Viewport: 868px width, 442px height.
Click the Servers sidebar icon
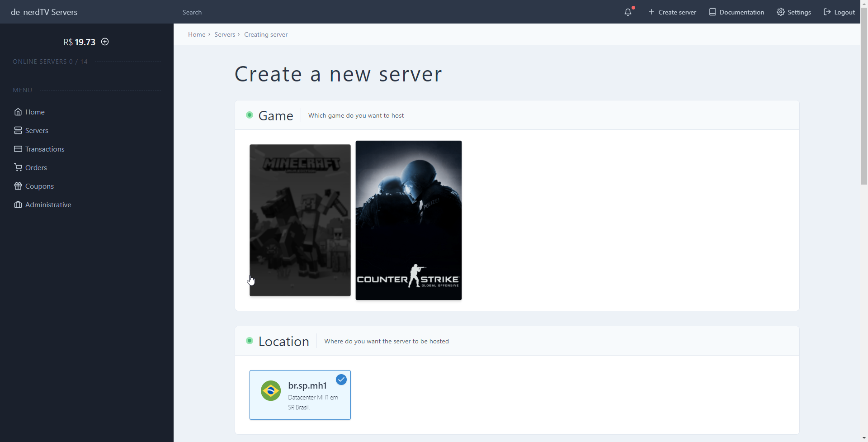(18, 130)
